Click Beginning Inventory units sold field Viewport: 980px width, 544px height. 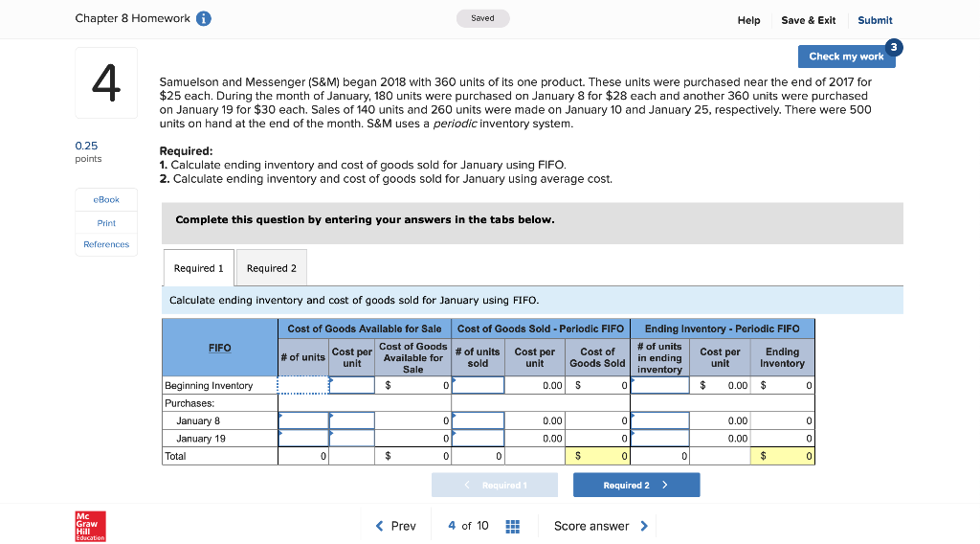tap(478, 385)
